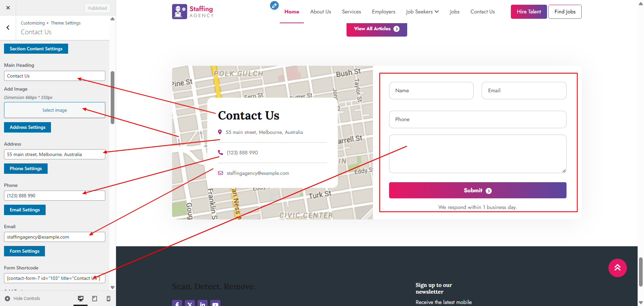The height and width of the screenshot is (306, 644).
Task: Click into the Name input field
Action: click(431, 91)
